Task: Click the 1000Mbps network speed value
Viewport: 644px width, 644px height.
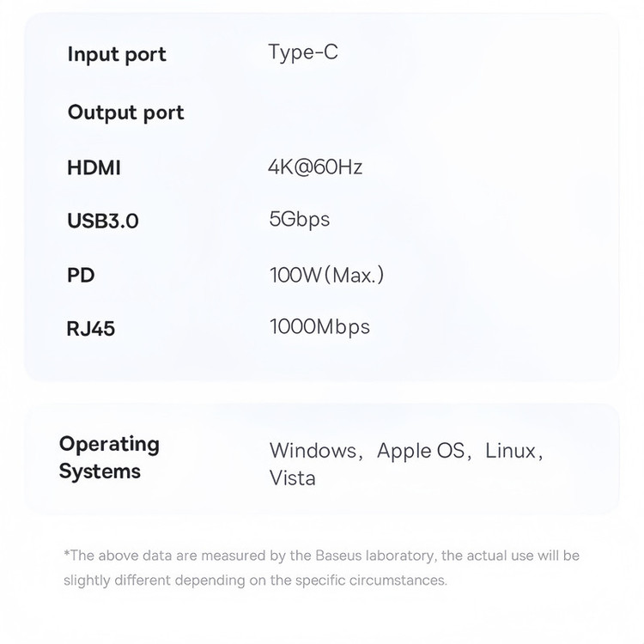Action: tap(319, 327)
